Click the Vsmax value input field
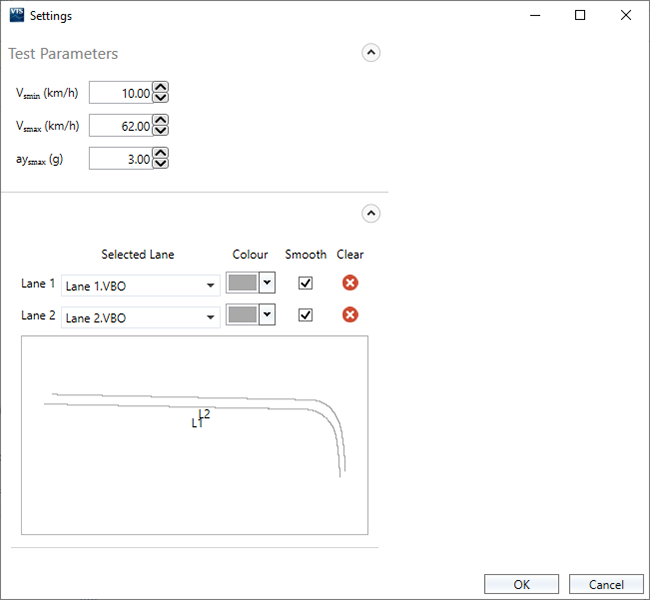This screenshot has width=650, height=600. [x=120, y=126]
